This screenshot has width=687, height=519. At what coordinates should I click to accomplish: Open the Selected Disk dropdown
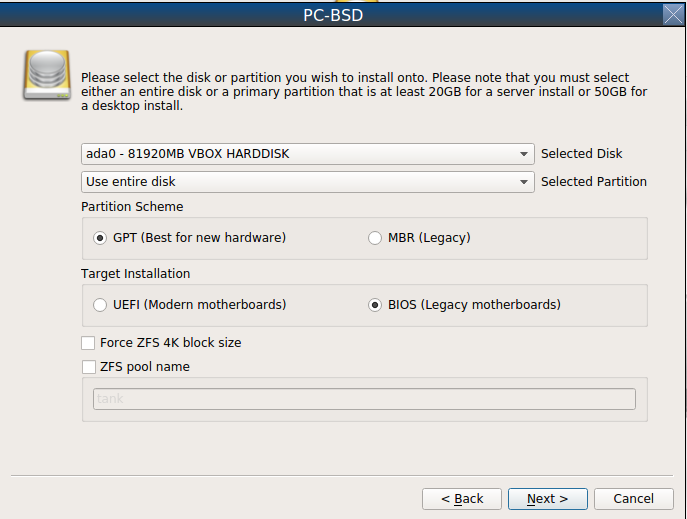pyautogui.click(x=308, y=154)
